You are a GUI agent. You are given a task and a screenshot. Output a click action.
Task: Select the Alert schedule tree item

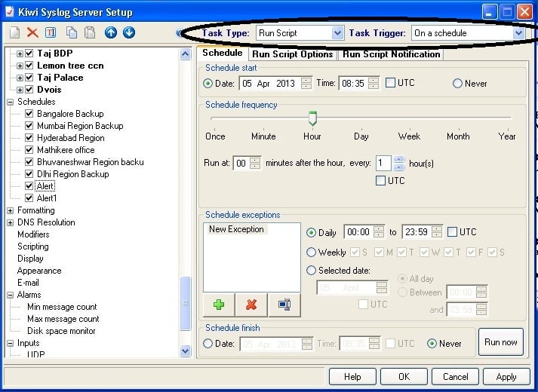(x=45, y=186)
